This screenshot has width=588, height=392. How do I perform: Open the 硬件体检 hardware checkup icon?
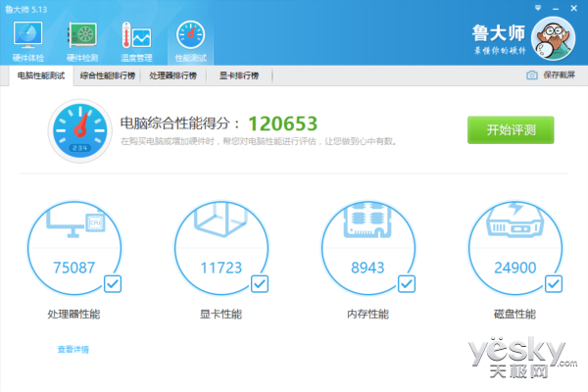[x=28, y=42]
